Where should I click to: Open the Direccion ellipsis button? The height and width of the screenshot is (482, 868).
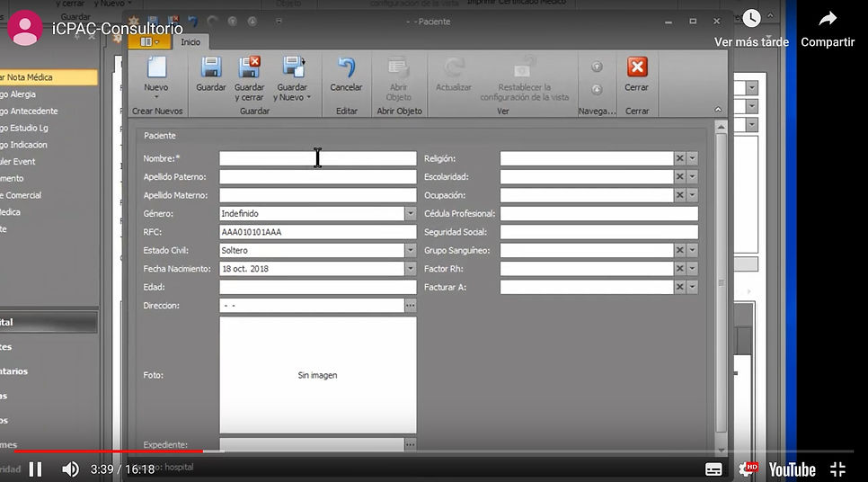411,305
